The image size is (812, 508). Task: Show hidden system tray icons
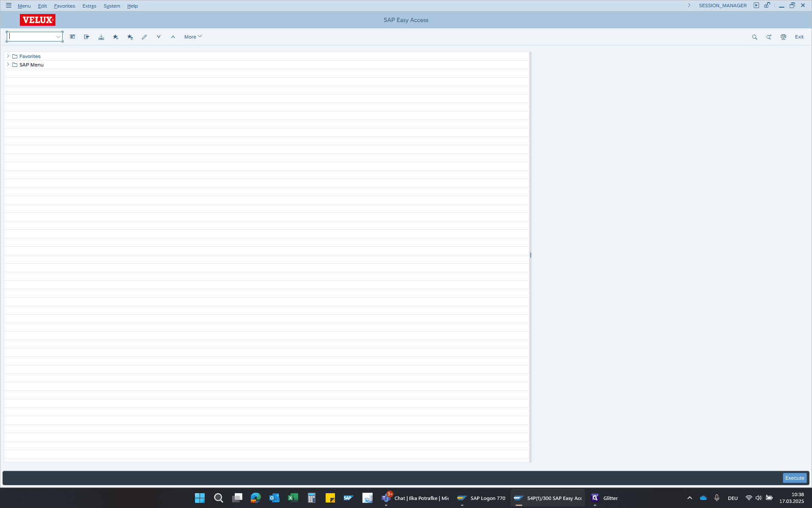690,498
